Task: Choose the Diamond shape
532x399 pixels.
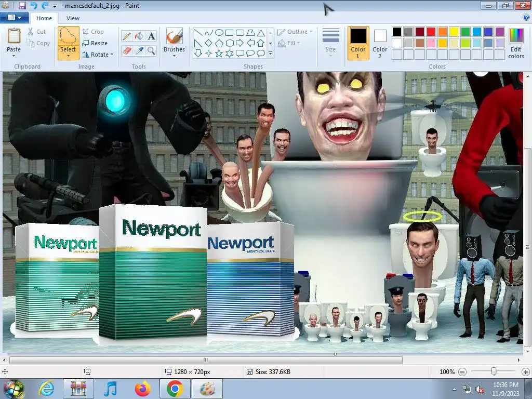Action: [209, 43]
